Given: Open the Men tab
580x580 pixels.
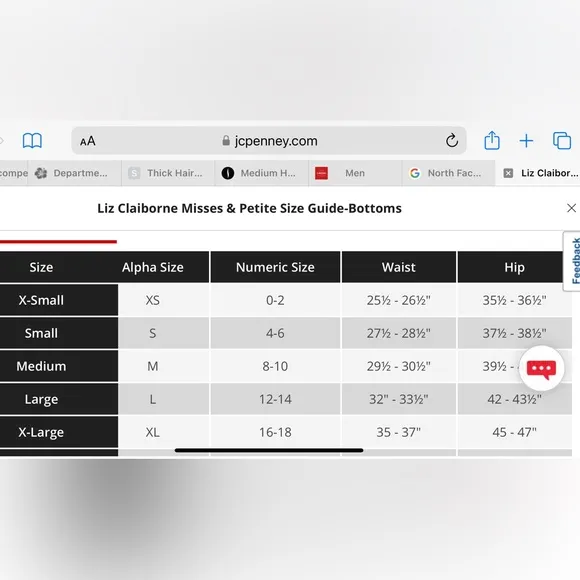Looking at the screenshot, I should pos(355,173).
